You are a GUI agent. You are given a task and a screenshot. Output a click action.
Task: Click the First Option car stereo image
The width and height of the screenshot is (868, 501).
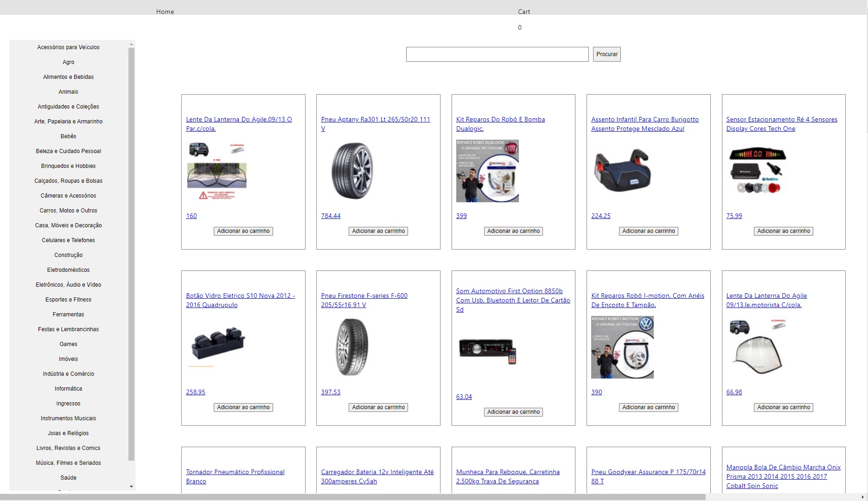tap(487, 352)
